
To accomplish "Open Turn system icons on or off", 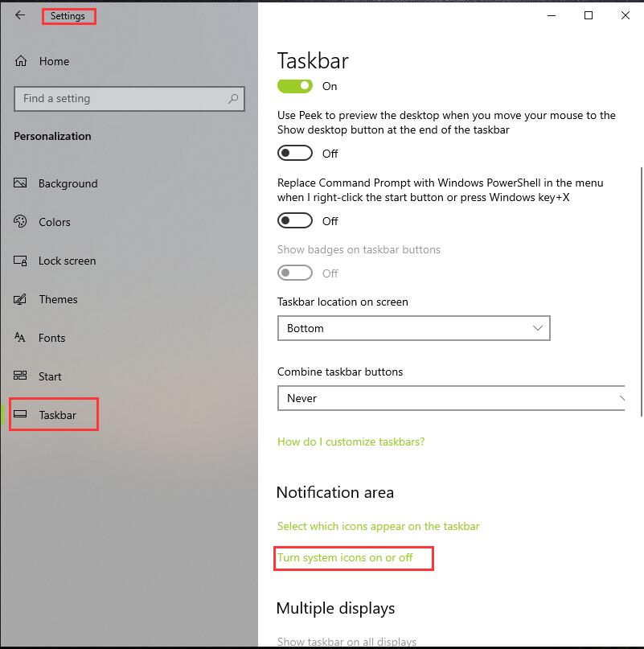I will [345, 557].
